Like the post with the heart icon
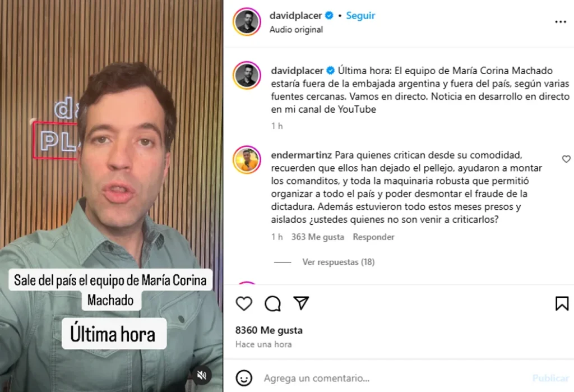 click(244, 303)
